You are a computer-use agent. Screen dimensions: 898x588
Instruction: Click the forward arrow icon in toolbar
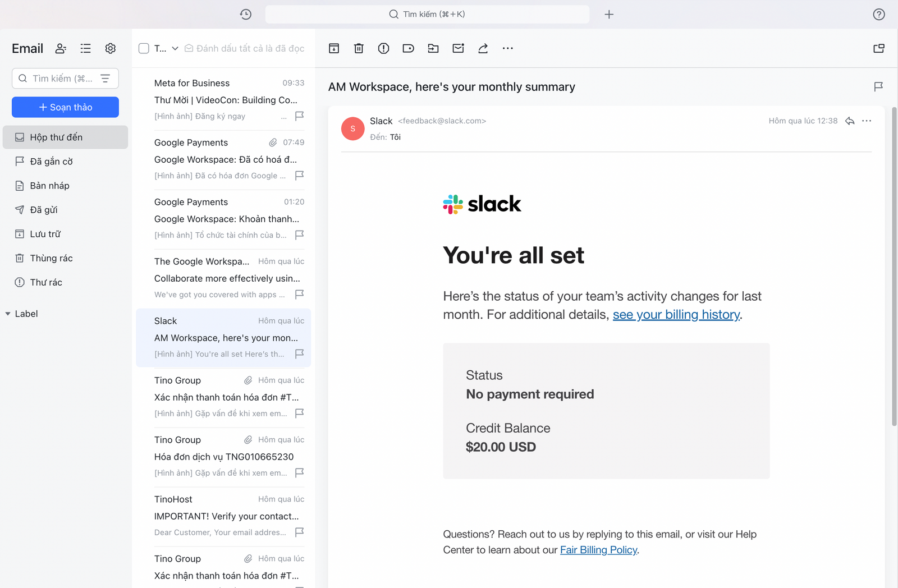click(x=483, y=48)
